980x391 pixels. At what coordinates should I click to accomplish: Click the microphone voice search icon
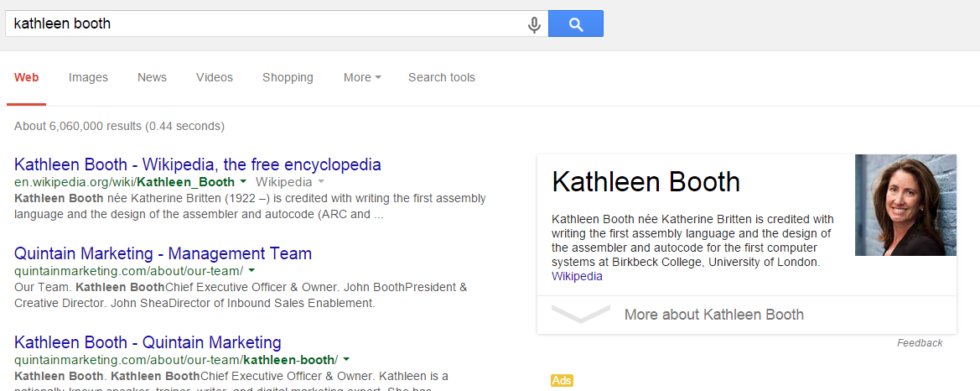tap(534, 24)
